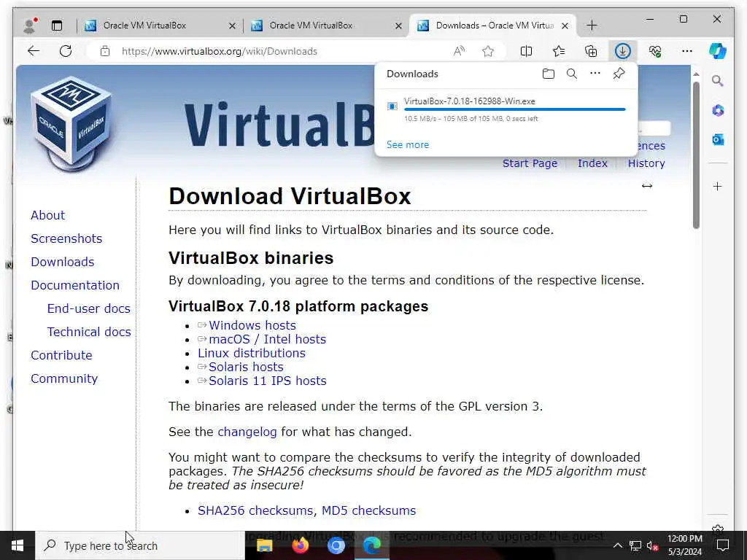Go to About in the side menu

(47, 215)
